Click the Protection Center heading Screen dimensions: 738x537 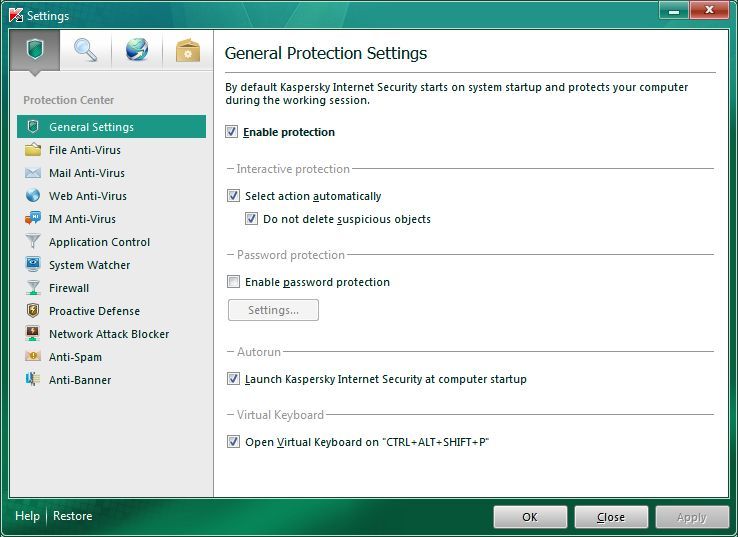69,100
